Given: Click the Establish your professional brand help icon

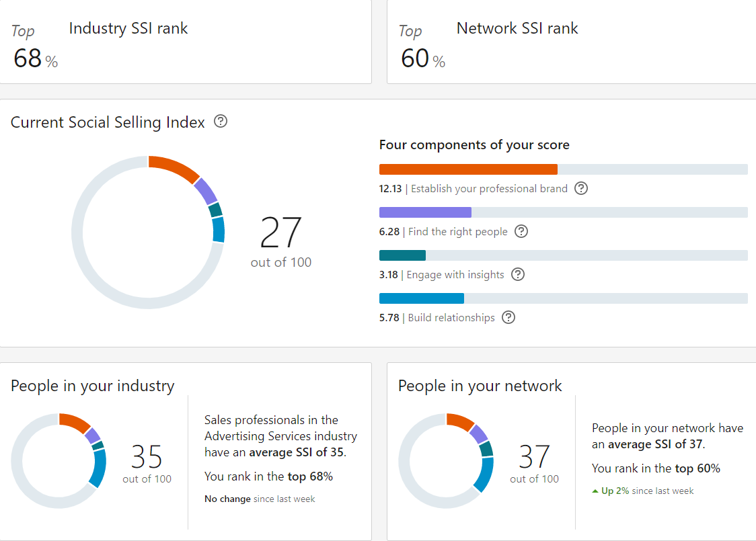Looking at the screenshot, I should (x=580, y=189).
